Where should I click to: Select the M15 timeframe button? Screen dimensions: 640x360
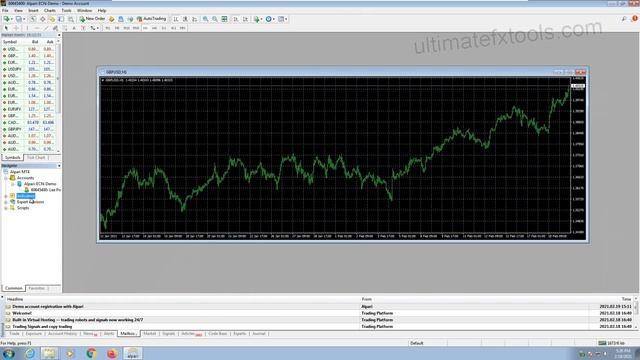tap(127, 28)
